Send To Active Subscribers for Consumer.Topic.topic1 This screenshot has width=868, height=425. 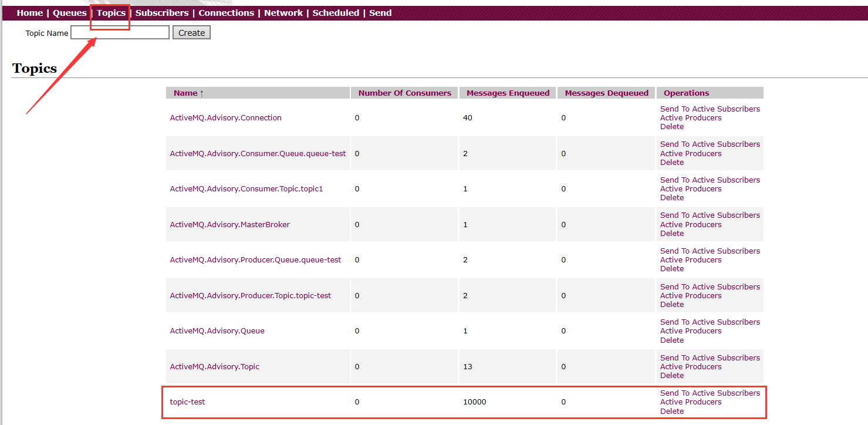(710, 180)
